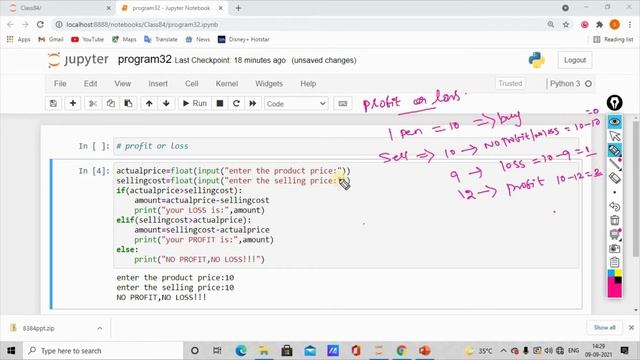Toggle annotation visibility eye icon

coord(614,122)
